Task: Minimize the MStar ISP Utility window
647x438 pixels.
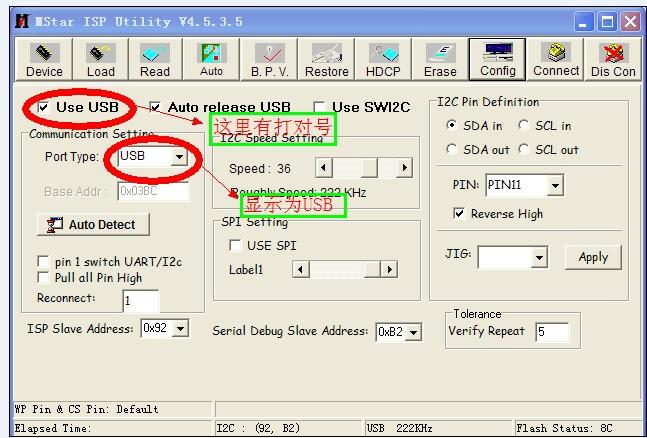Action: click(583, 21)
